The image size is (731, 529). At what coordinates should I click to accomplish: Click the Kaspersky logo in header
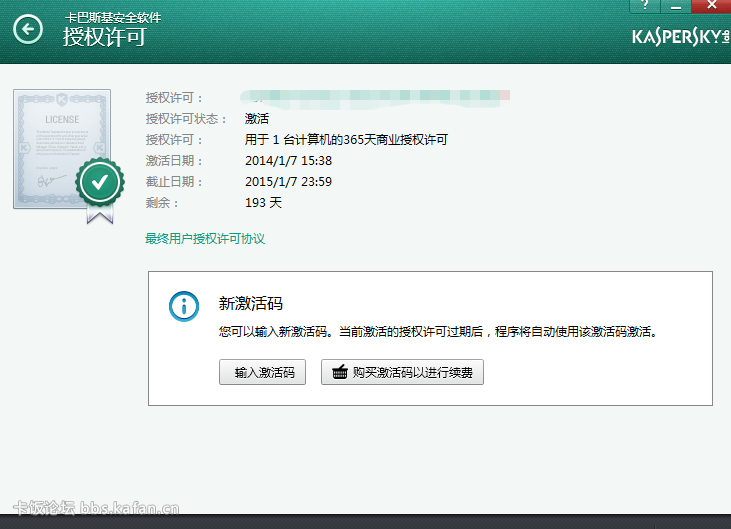pyautogui.click(x=681, y=37)
